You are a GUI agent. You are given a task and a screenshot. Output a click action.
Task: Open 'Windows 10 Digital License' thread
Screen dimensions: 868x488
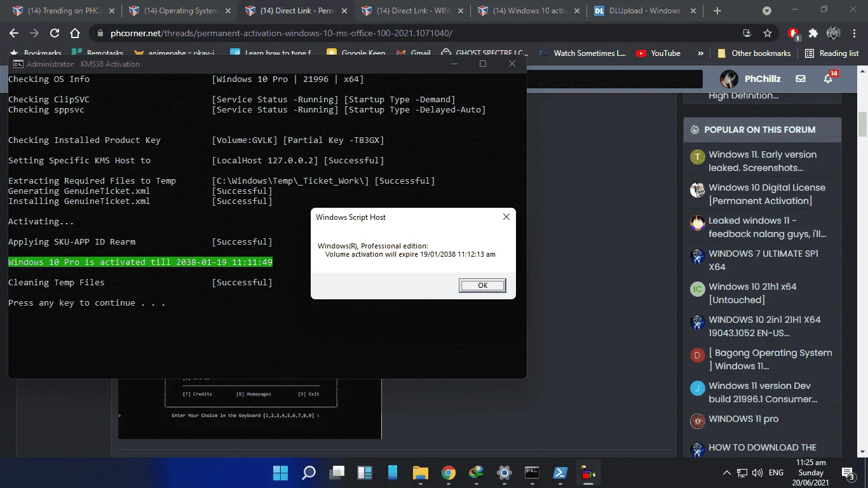767,194
